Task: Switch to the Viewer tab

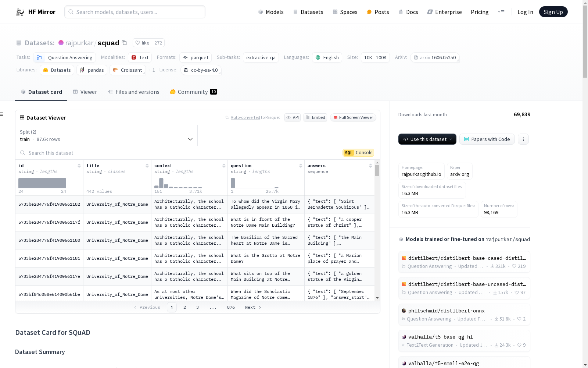Action: click(85, 92)
